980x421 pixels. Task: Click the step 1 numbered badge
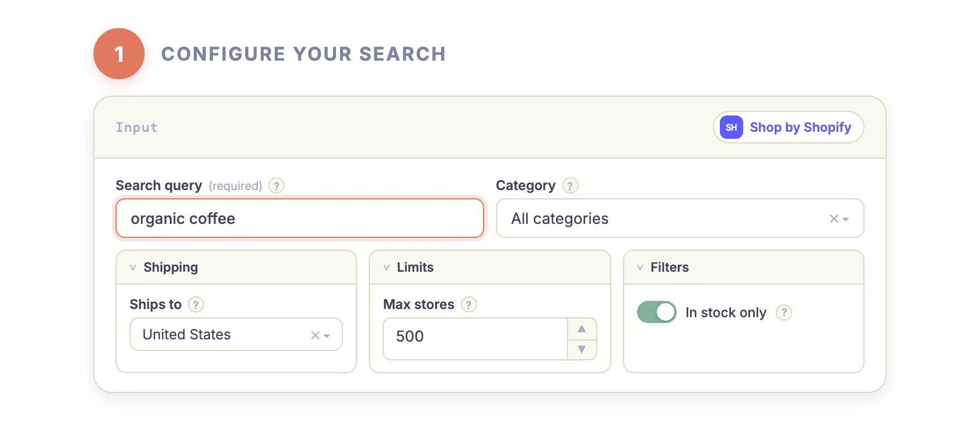click(119, 53)
